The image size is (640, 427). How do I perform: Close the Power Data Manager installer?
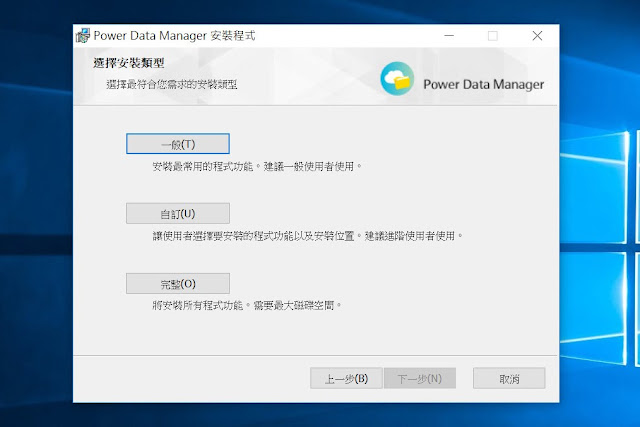537,36
